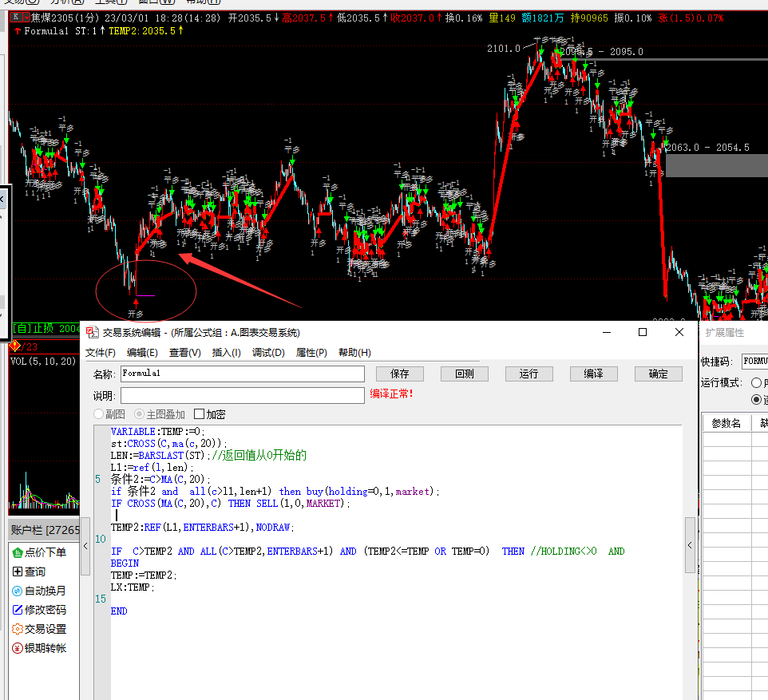Click the 点价下单 green icon
The width and height of the screenshot is (768, 700).
[x=17, y=552]
